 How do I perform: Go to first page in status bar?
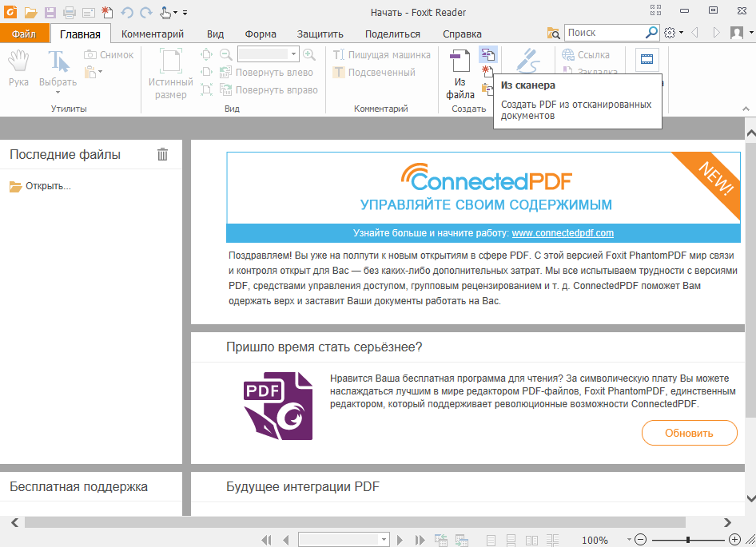[x=266, y=541]
